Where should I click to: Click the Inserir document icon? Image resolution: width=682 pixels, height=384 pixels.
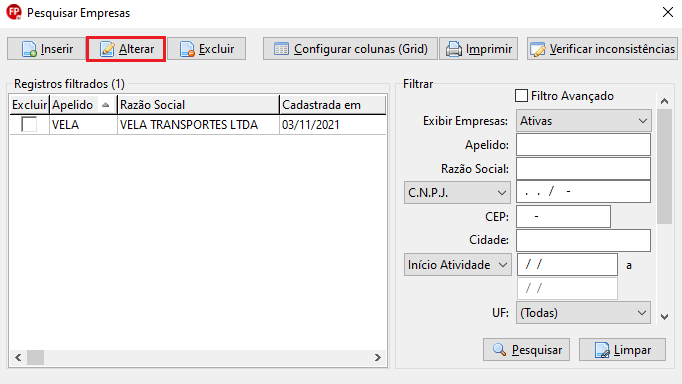click(x=29, y=49)
